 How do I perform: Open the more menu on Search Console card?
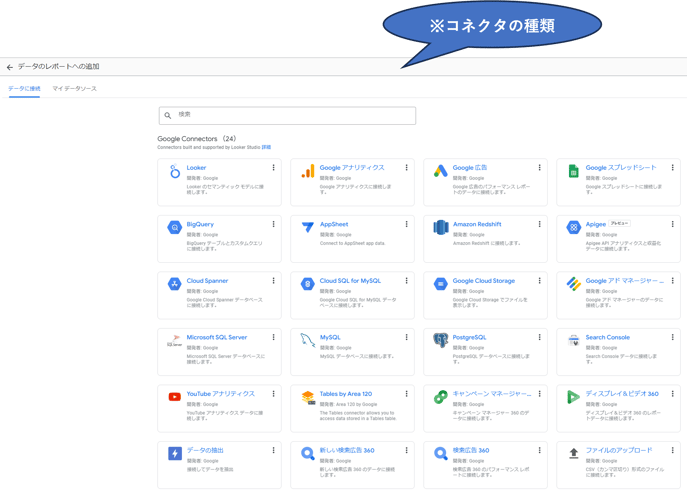673,337
